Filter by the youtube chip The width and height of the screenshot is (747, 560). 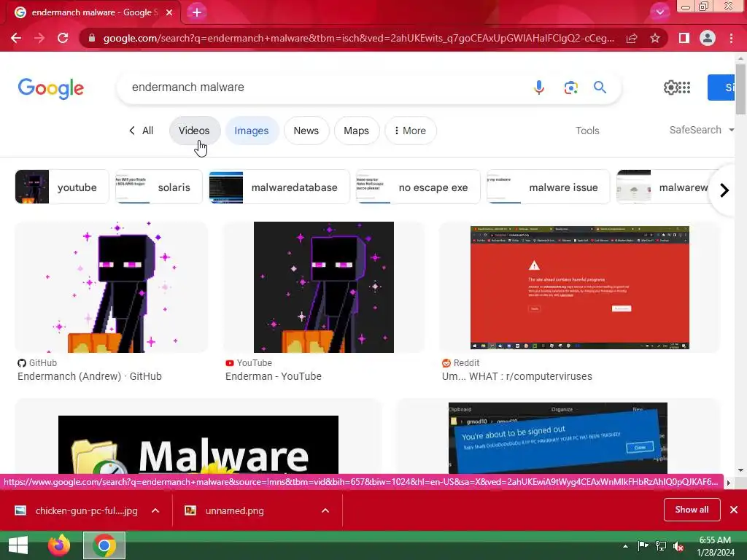pyautogui.click(x=62, y=187)
